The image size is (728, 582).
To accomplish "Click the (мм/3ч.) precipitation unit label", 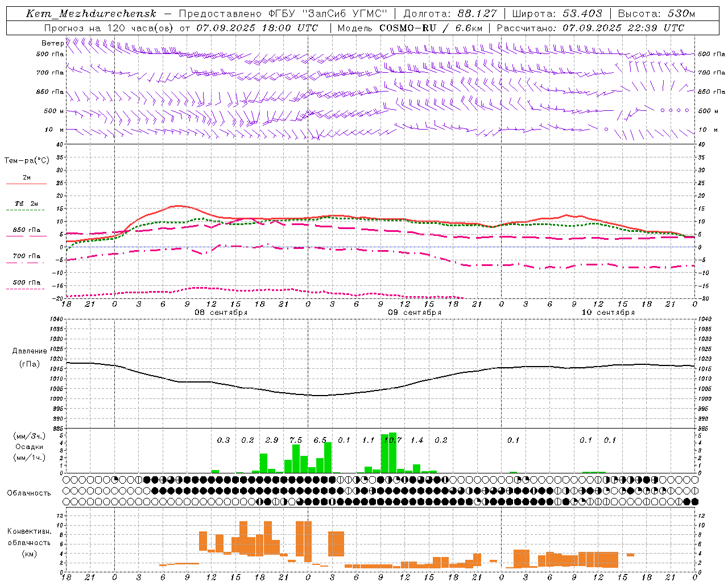I will (x=30, y=436).
